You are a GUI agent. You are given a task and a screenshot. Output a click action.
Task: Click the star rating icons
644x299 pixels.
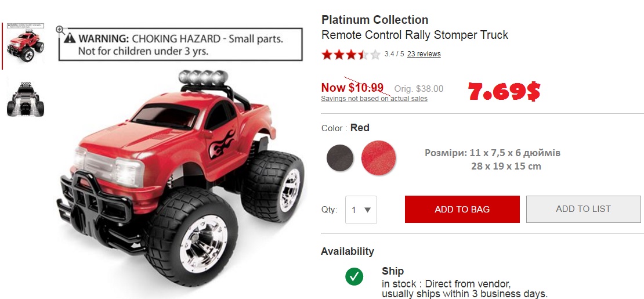tap(351, 55)
